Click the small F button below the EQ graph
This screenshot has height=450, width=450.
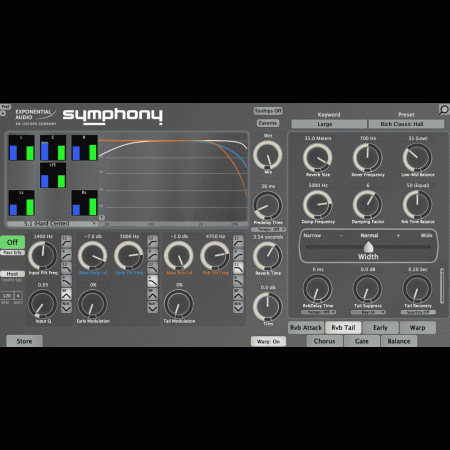coord(102,217)
